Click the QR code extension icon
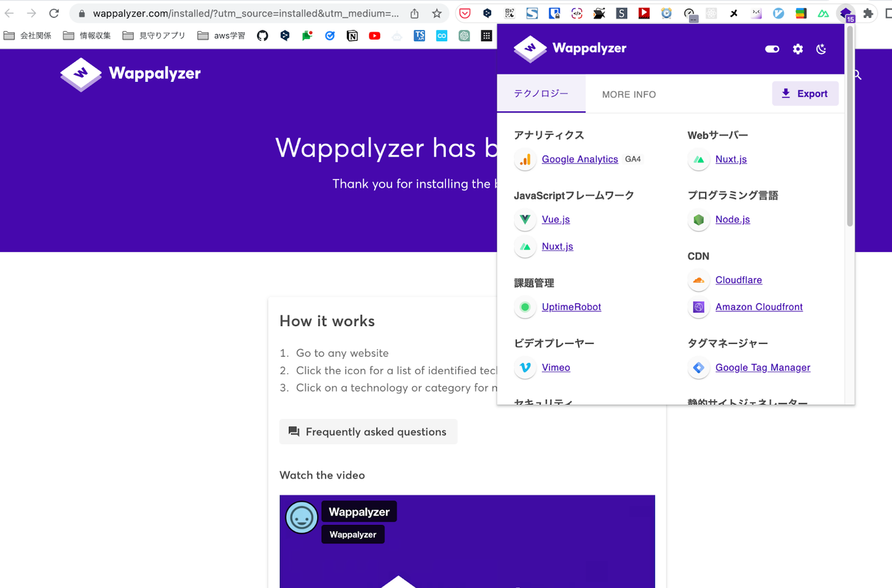Screen dimensions: 892x588 pyautogui.click(x=510, y=13)
